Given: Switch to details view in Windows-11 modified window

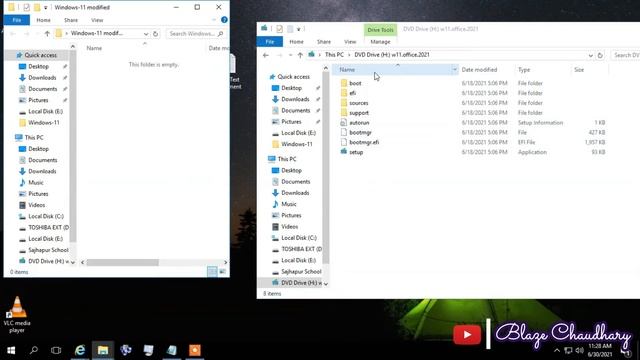Looking at the screenshot, I should tap(212, 271).
